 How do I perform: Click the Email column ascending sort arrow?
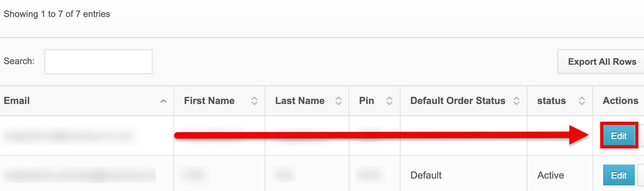pos(163,101)
